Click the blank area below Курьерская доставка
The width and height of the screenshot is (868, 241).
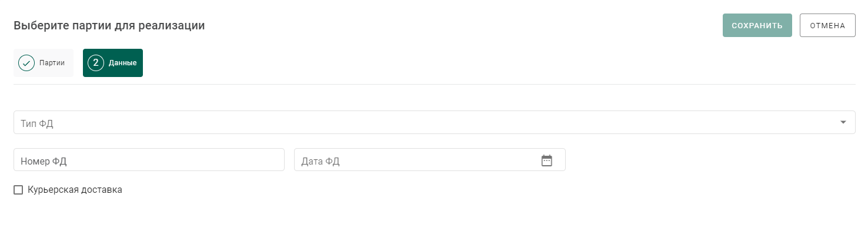click(x=435, y=219)
